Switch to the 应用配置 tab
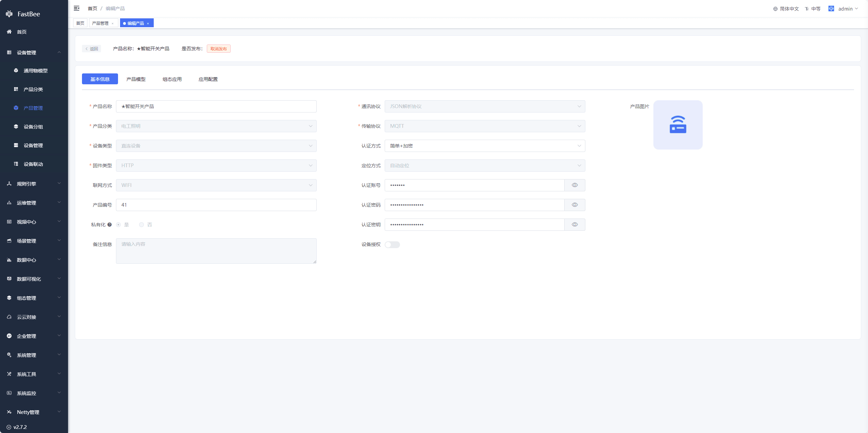The width and height of the screenshot is (868, 433). pyautogui.click(x=208, y=79)
